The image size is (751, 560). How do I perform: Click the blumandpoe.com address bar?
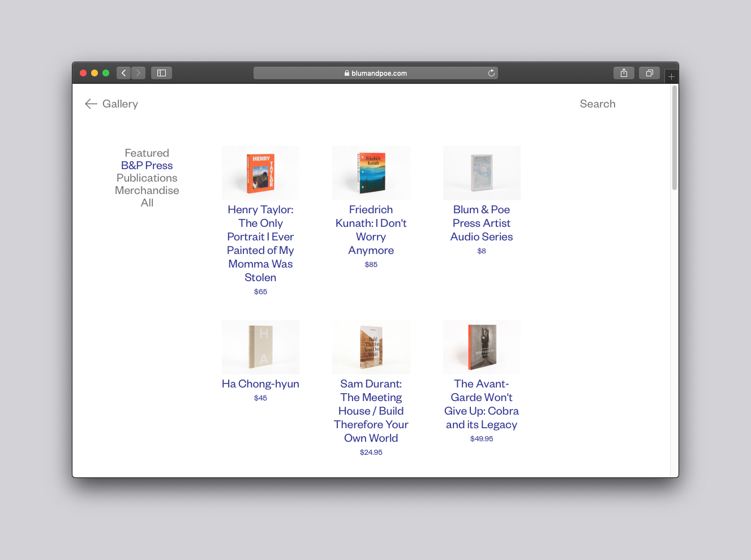pos(375,73)
